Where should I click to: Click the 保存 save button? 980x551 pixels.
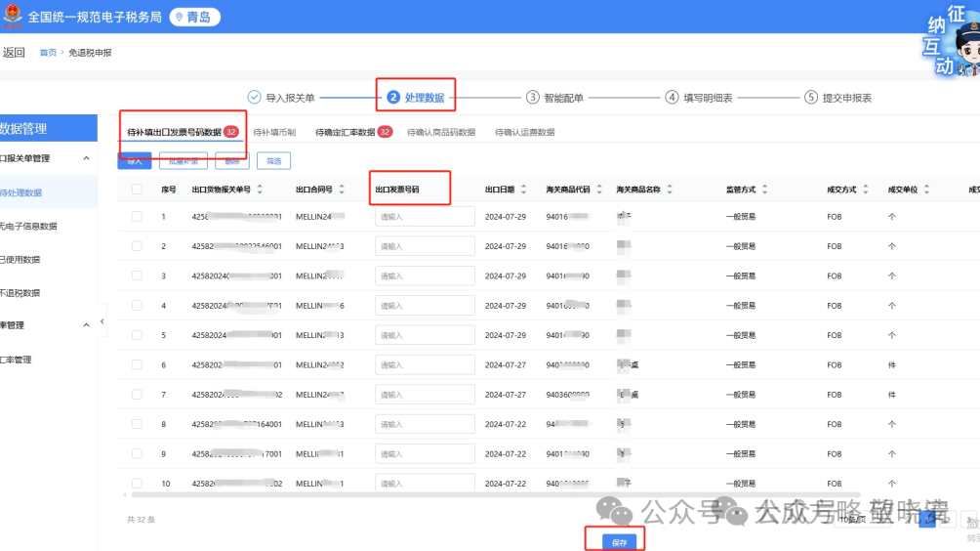pyautogui.click(x=620, y=542)
